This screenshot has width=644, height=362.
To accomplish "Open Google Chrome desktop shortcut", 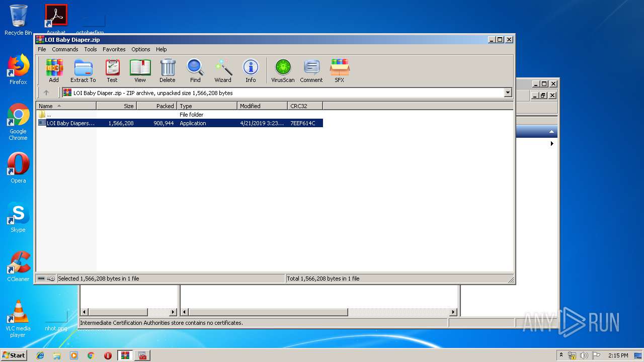I will (x=18, y=122).
